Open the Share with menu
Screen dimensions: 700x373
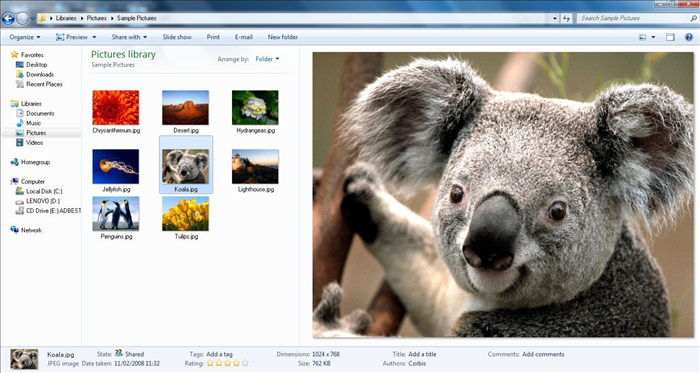[x=129, y=37]
